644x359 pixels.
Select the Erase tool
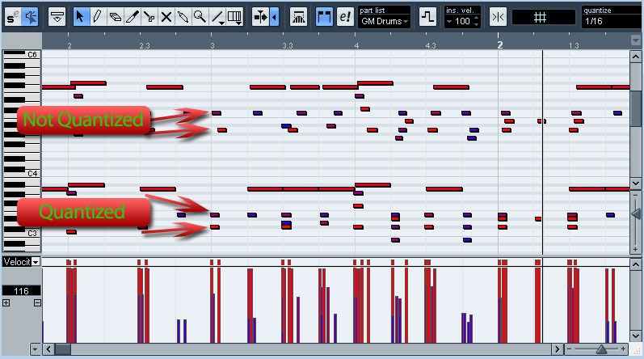(x=115, y=17)
